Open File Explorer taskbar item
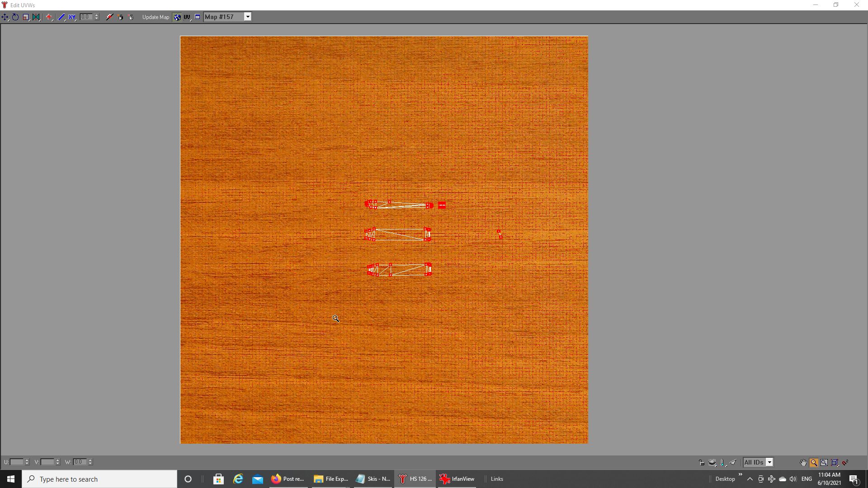Image resolution: width=868 pixels, height=488 pixels. tap(331, 479)
